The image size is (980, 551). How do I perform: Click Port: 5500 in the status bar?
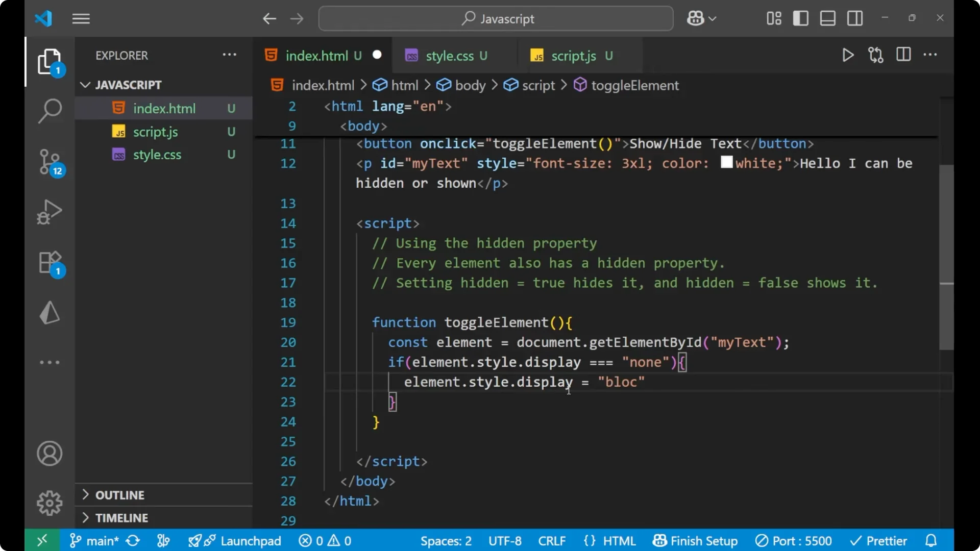point(794,540)
